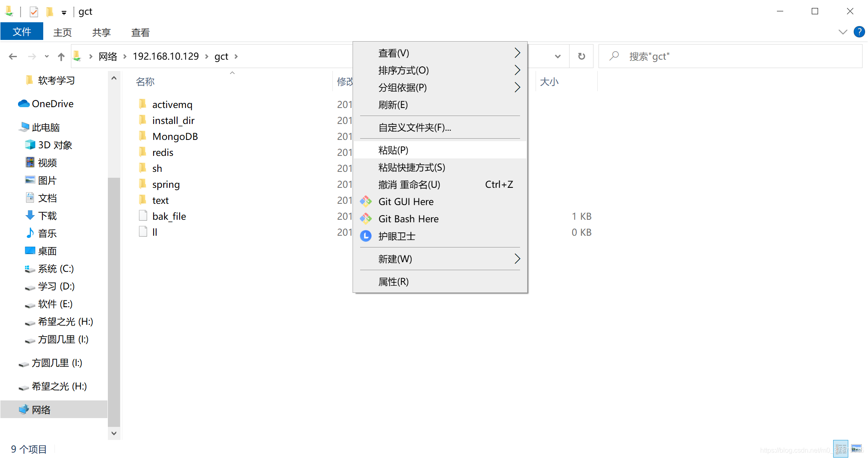Image resolution: width=868 pixels, height=458 pixels.
Task: Select the install_dir folder name
Action: click(173, 121)
